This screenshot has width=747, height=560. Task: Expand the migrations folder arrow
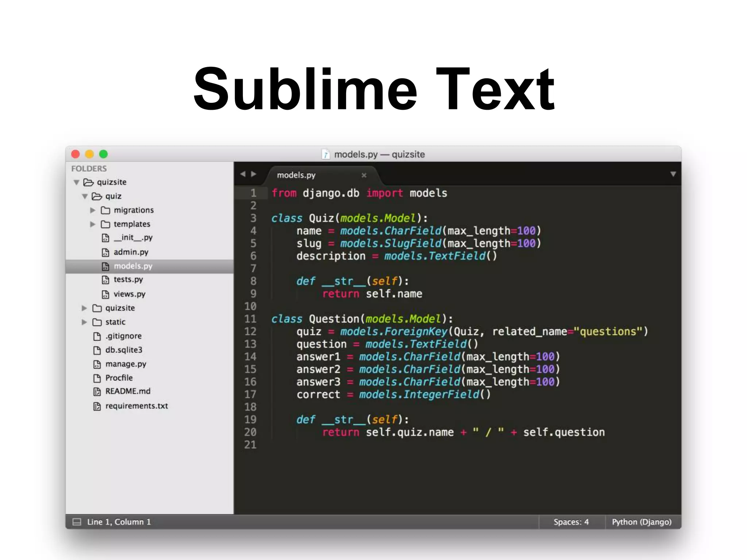[x=93, y=210]
